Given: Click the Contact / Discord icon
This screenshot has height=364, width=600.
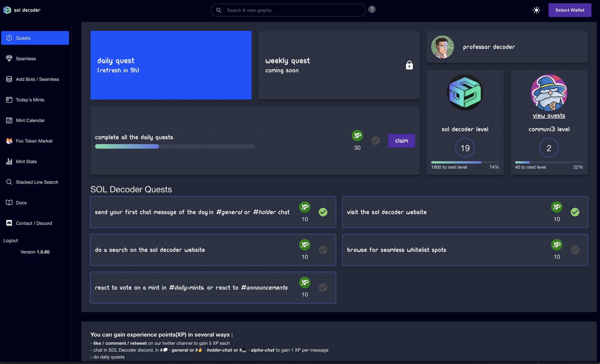Looking at the screenshot, I should [x=9, y=223].
